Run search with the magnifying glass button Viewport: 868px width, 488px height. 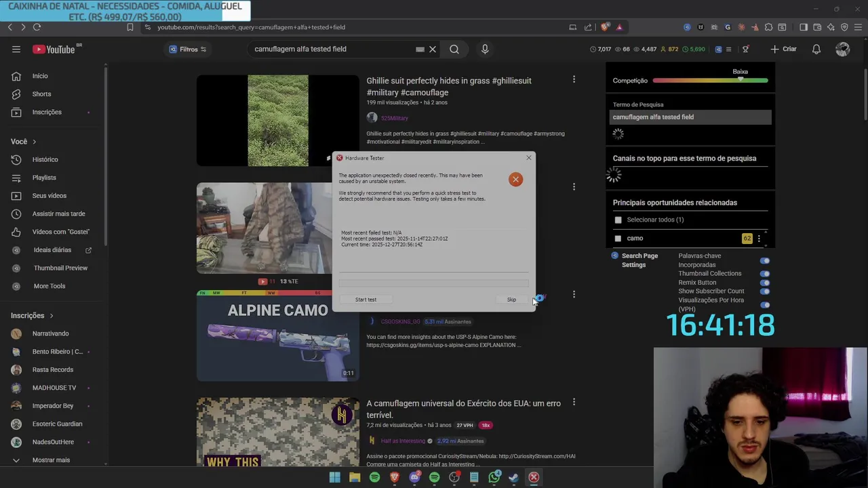[454, 49]
